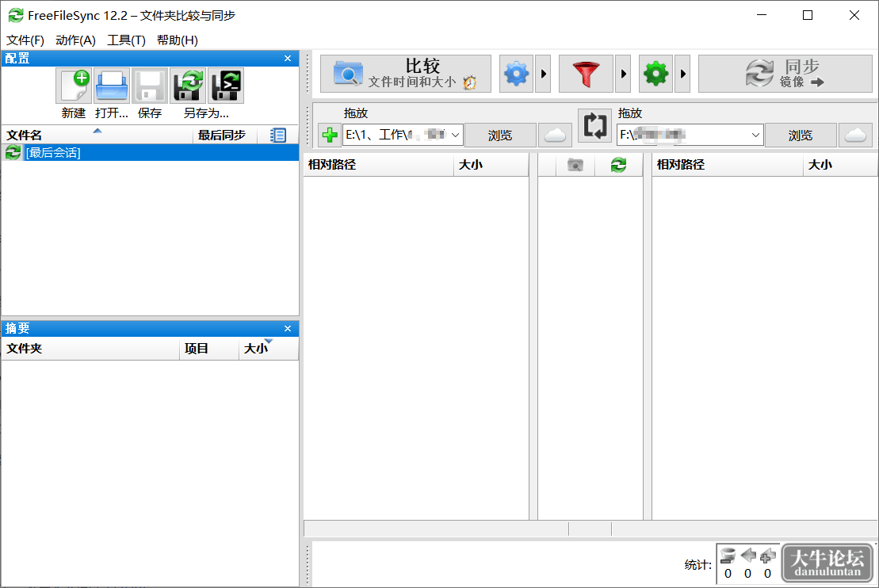This screenshot has height=588, width=879.
Task: Click the Save configuration floppy icon
Action: (x=150, y=86)
